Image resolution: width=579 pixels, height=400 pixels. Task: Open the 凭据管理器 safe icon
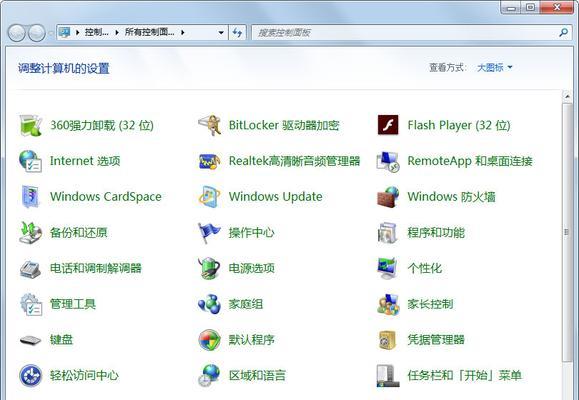coord(388,339)
